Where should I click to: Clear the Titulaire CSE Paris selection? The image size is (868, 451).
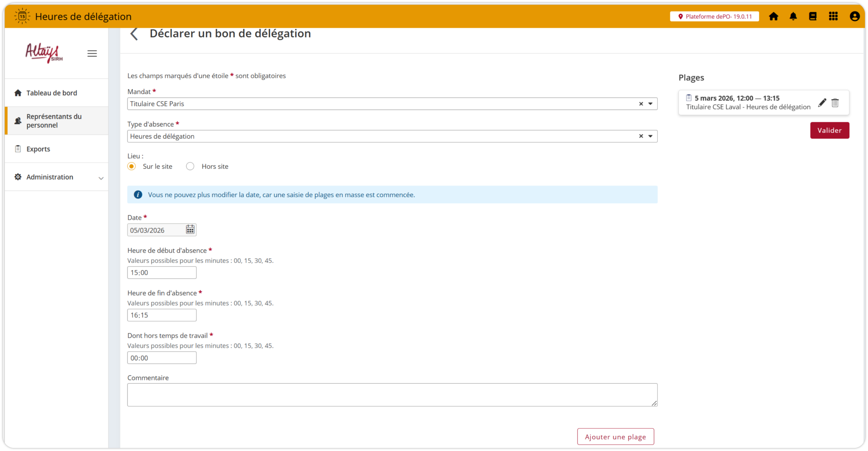641,104
